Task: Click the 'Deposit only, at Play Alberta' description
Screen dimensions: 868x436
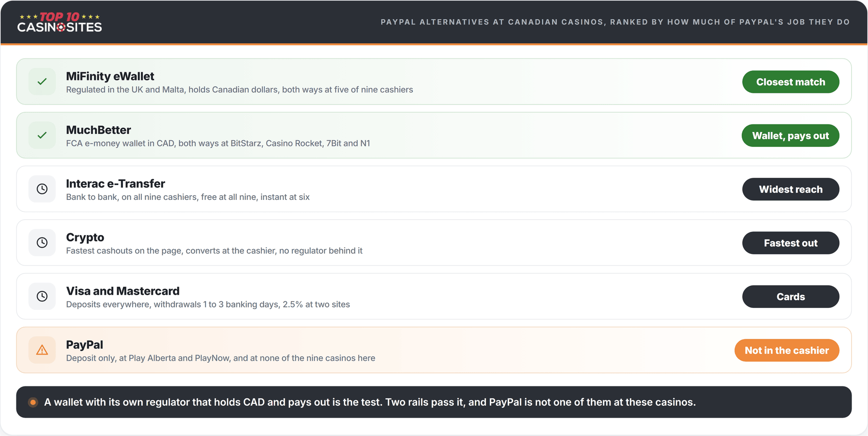Action: tap(220, 358)
